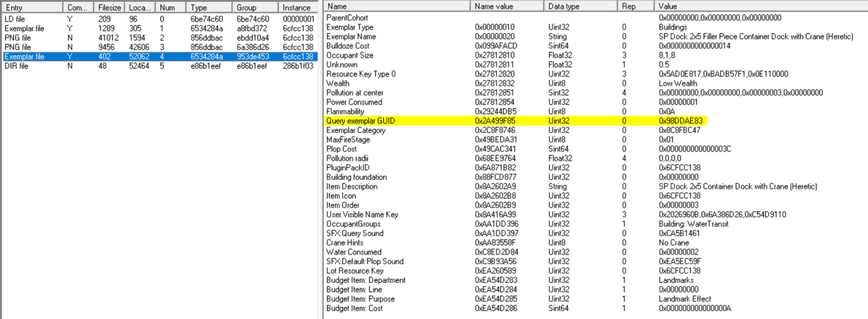This screenshot has height=319, width=868.
Task: Select the highlighted Query exemplar GUID row
Action: tap(595, 120)
